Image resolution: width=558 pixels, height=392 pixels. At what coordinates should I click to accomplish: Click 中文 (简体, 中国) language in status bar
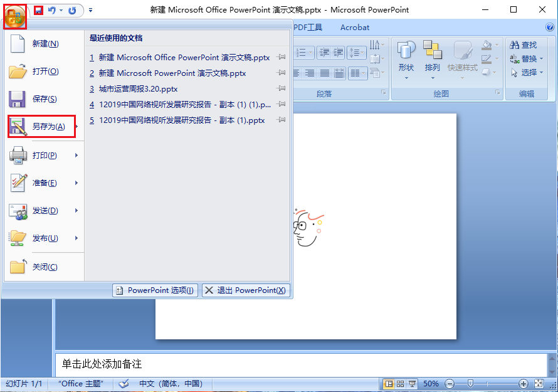click(171, 384)
